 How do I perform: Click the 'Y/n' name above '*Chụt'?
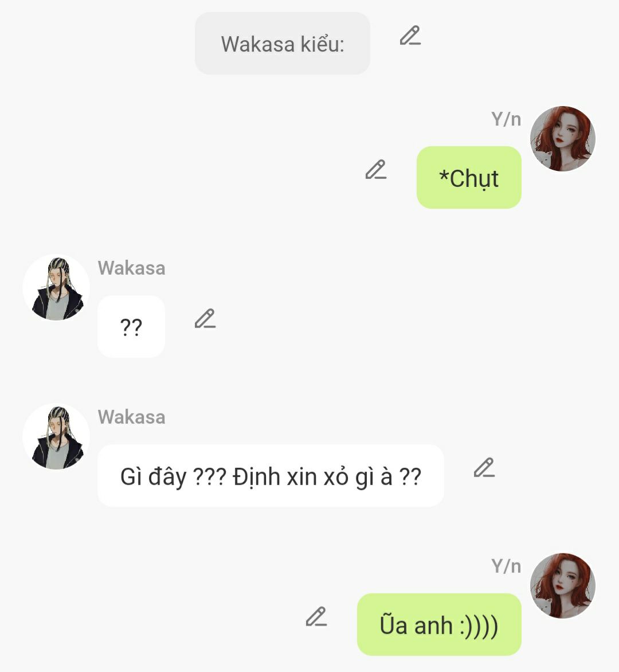click(x=506, y=119)
